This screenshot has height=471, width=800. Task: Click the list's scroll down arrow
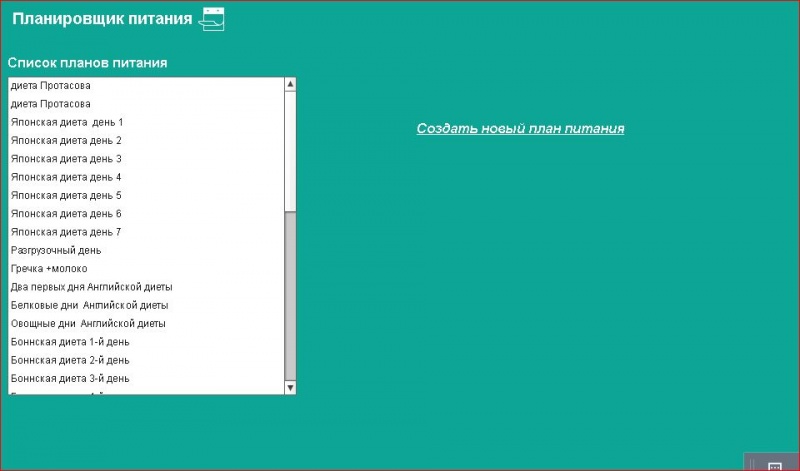click(290, 387)
